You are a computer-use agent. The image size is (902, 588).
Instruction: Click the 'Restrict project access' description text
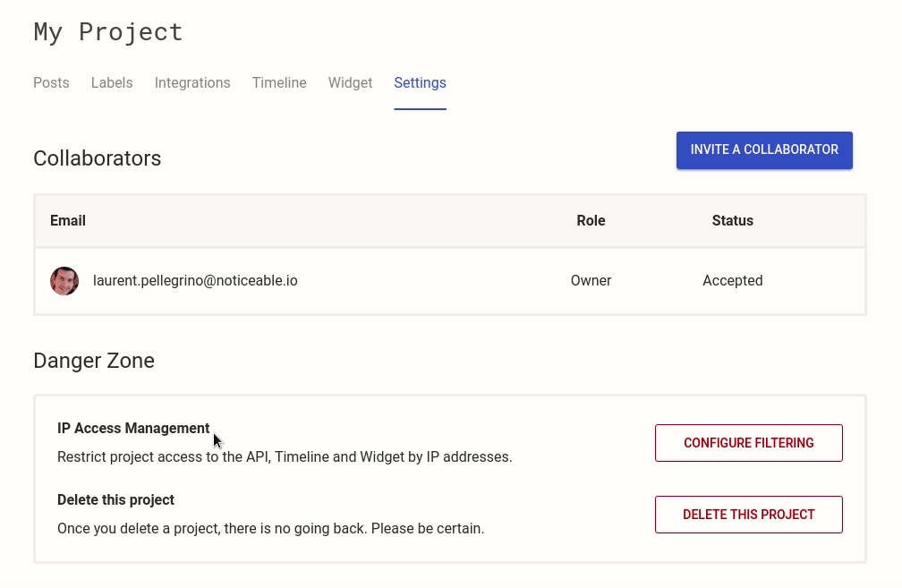(285, 456)
